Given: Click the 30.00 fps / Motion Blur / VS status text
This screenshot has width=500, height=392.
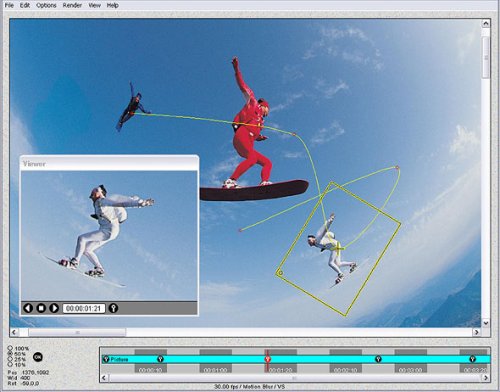Looking at the screenshot, I should pyautogui.click(x=249, y=387).
